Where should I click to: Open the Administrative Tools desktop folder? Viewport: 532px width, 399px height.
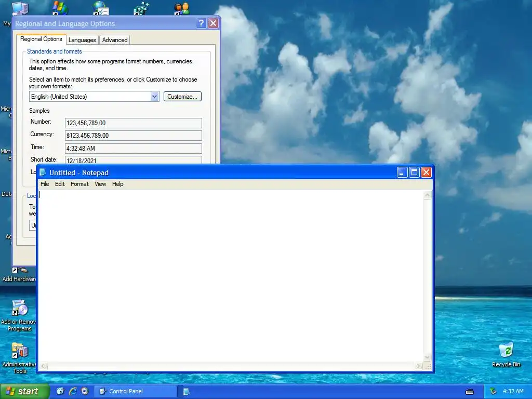[x=19, y=358]
